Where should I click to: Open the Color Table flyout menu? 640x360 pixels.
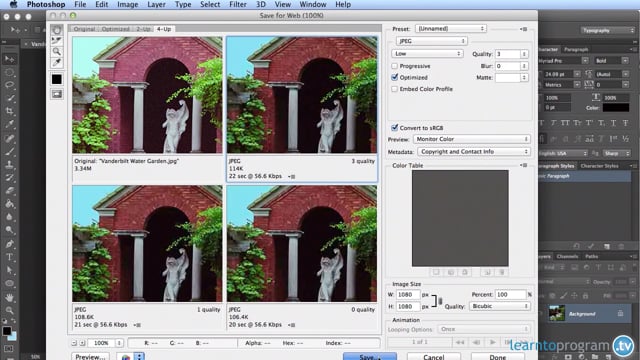(x=524, y=165)
